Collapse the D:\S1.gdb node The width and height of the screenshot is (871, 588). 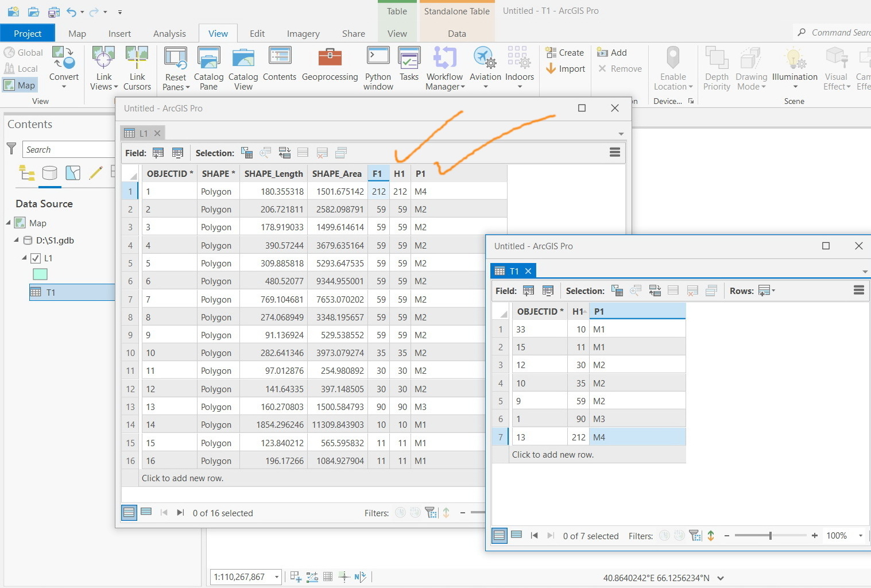coord(17,240)
